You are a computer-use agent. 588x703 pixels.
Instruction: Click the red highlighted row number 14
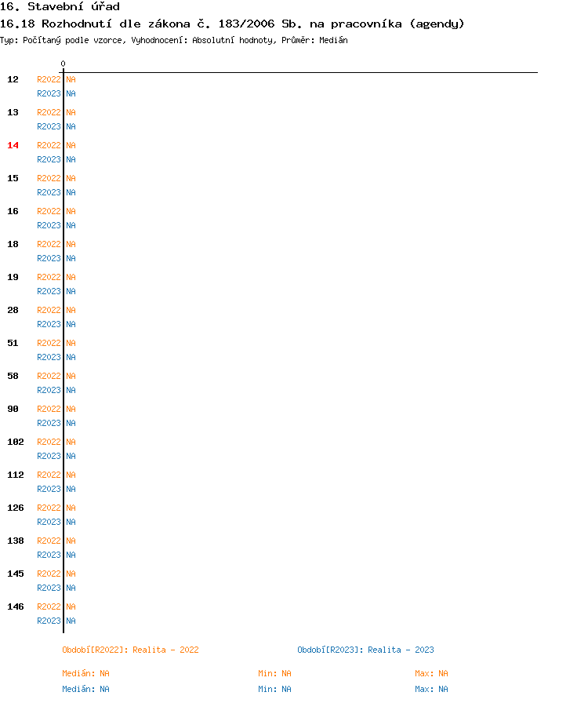coord(13,145)
